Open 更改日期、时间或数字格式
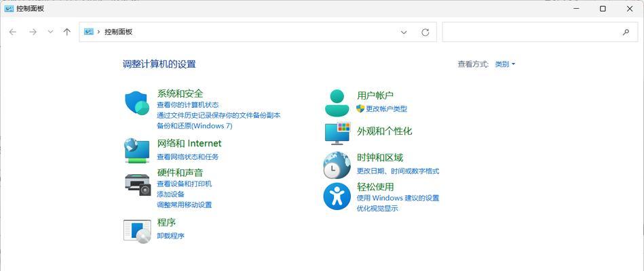Viewport: 644px width, 271px height. [x=398, y=171]
